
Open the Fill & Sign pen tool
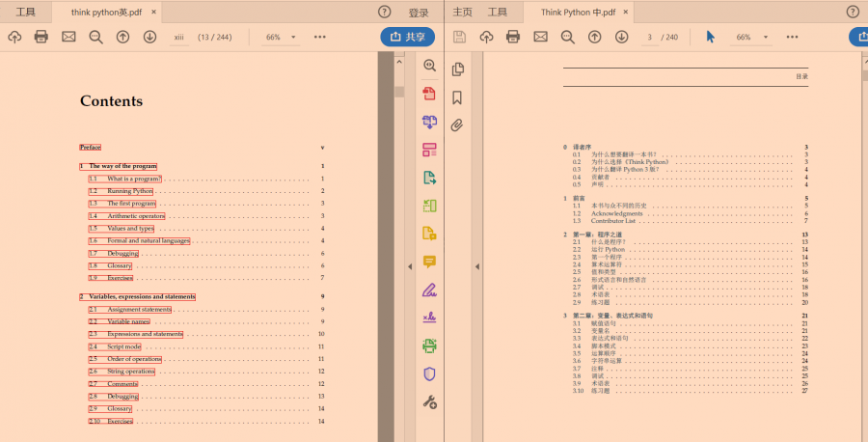point(430,290)
